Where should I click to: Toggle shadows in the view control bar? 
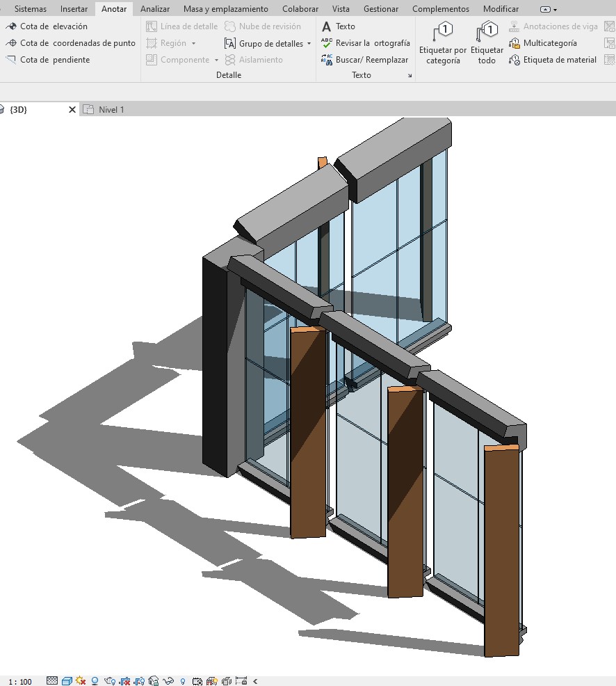pos(95,681)
